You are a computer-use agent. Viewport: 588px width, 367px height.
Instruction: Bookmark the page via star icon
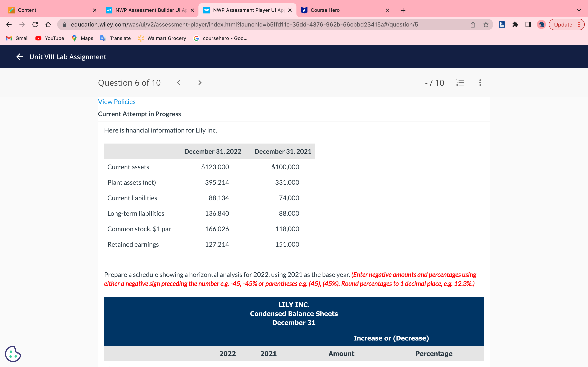[x=485, y=24]
